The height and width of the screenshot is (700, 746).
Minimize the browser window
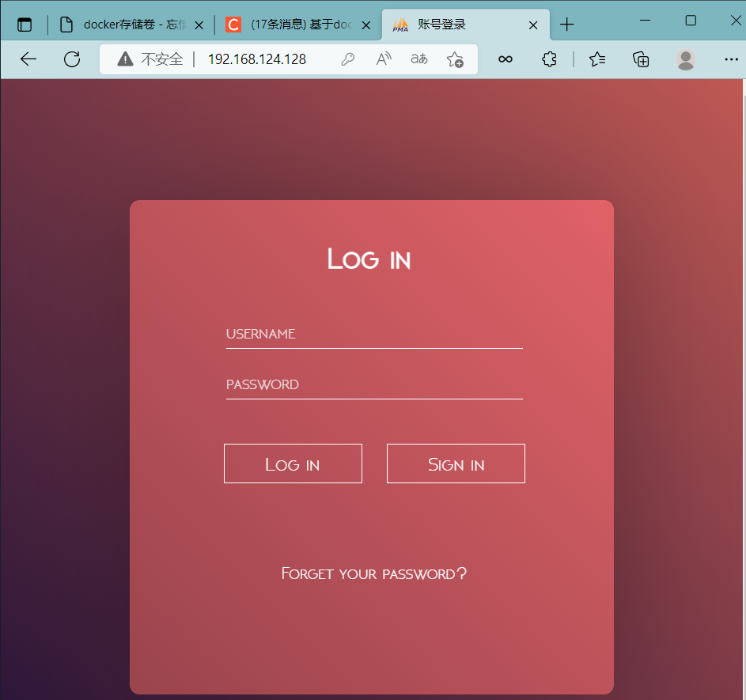646,21
